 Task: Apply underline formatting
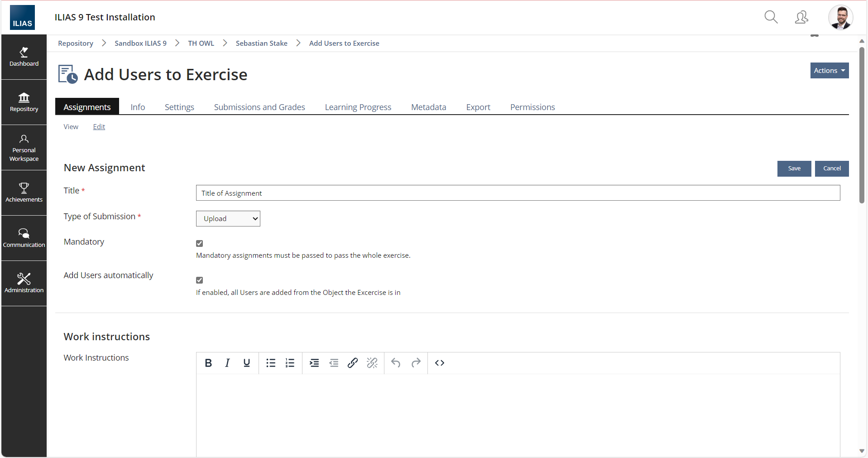[x=247, y=363]
